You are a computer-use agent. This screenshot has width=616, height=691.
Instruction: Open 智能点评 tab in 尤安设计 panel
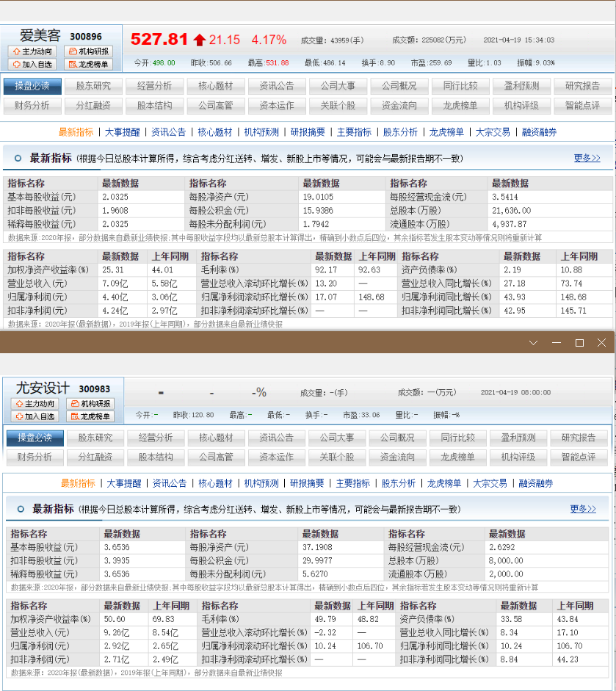click(579, 457)
